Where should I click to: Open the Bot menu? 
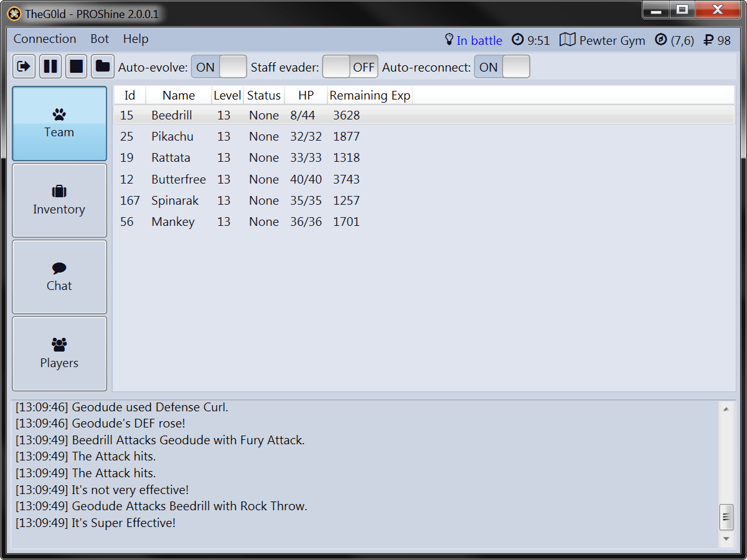[x=99, y=39]
